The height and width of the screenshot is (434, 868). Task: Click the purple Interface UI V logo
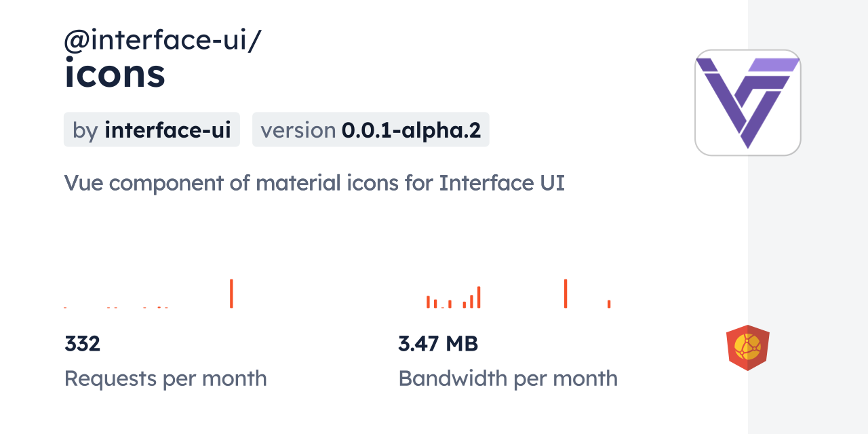coord(747,102)
